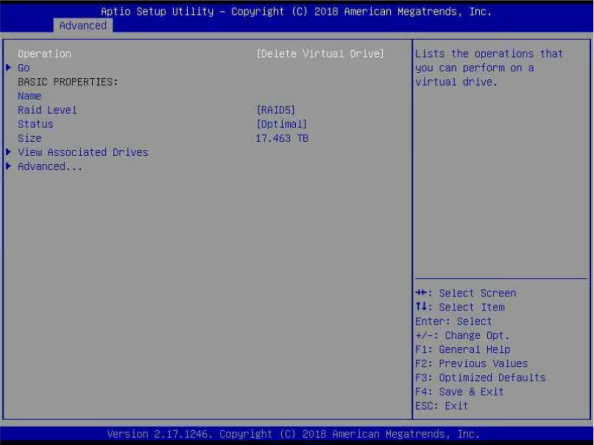The height and width of the screenshot is (445, 594).
Task: Select the Size label
Action: [30, 138]
